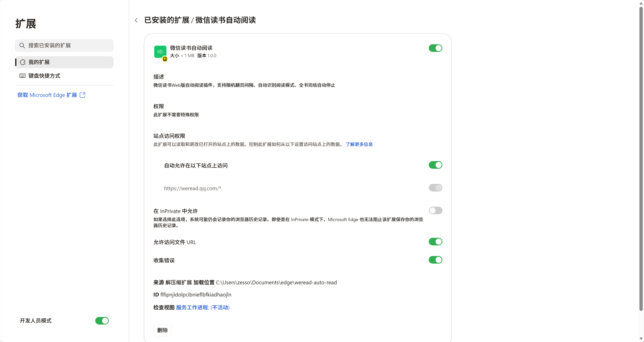
Task: Click the yellow unpacked-extension badge on the extension icon
Action: 165,59
